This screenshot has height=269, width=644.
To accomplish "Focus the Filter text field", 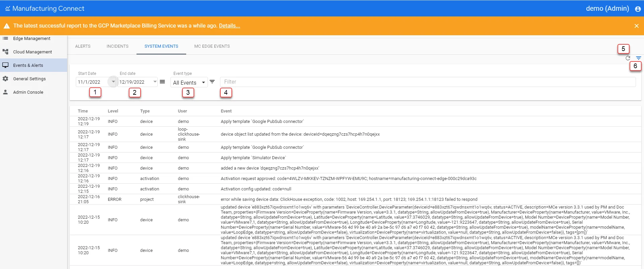I will point(428,82).
